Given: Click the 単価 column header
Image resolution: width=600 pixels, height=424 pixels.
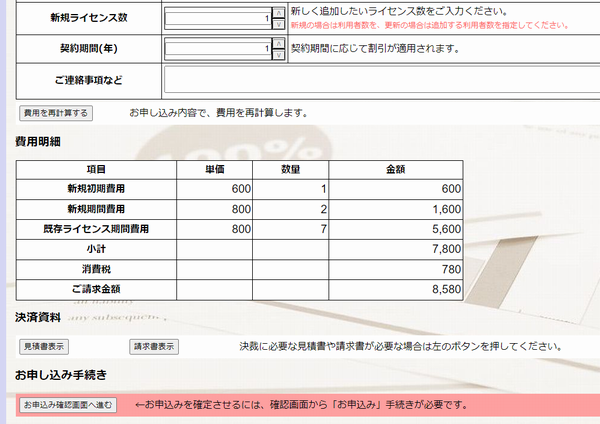Looking at the screenshot, I should [x=214, y=169].
